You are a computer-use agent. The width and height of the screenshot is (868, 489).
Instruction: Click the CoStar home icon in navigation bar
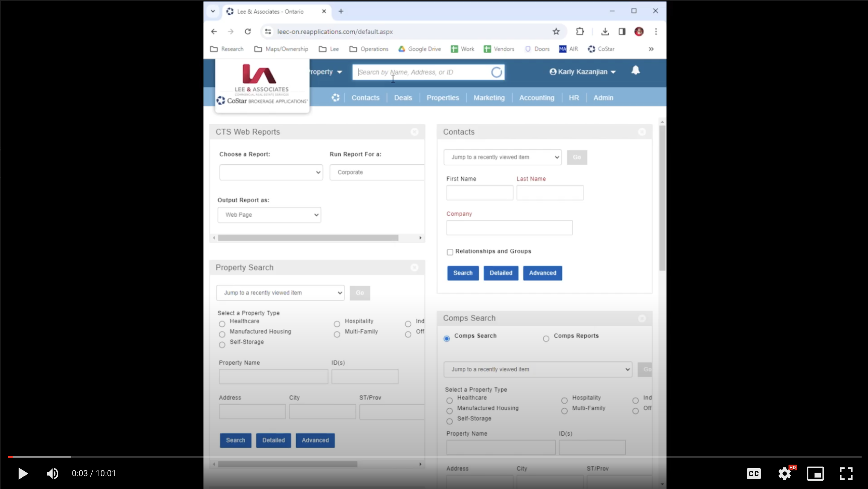335,98
